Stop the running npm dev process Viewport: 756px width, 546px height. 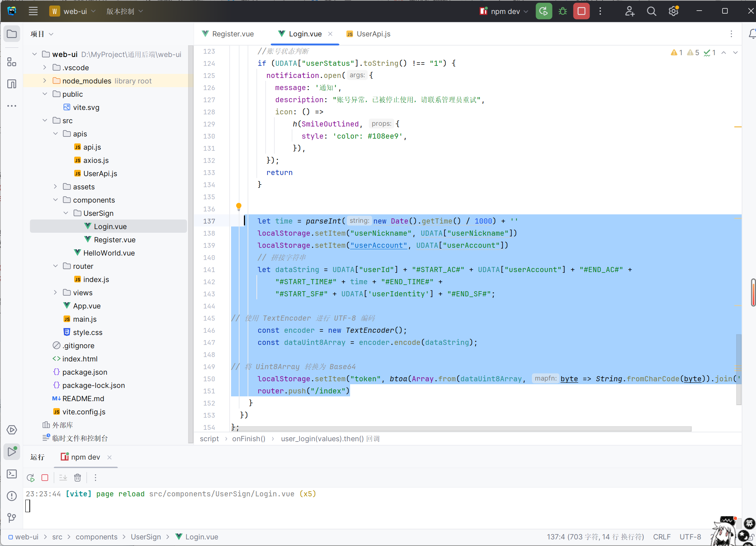pos(581,11)
